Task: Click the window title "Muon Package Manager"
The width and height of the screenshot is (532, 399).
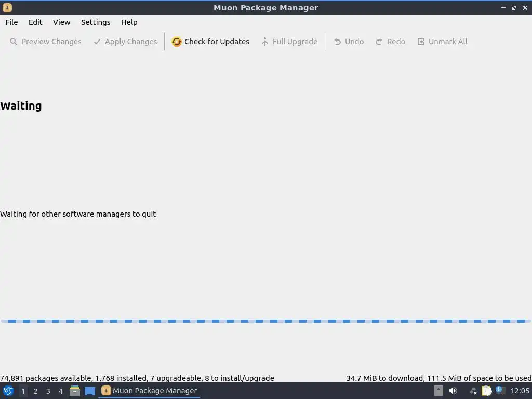Action: click(x=265, y=7)
